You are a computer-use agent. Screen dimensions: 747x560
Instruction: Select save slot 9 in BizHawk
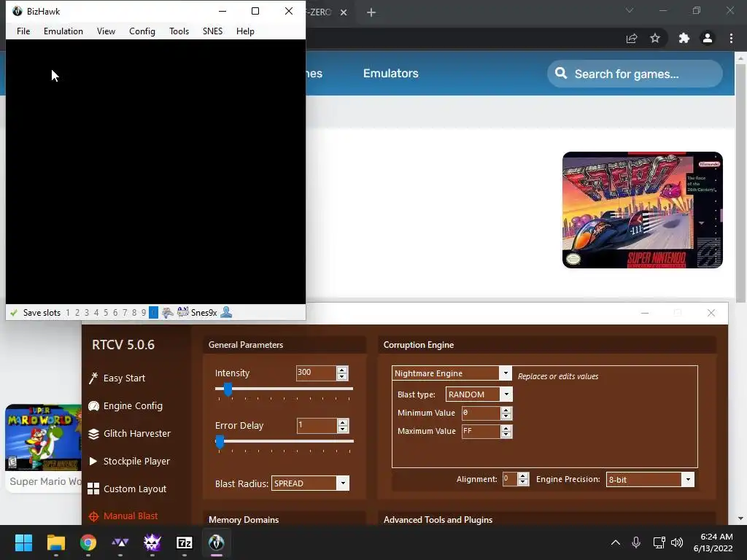pyautogui.click(x=144, y=313)
